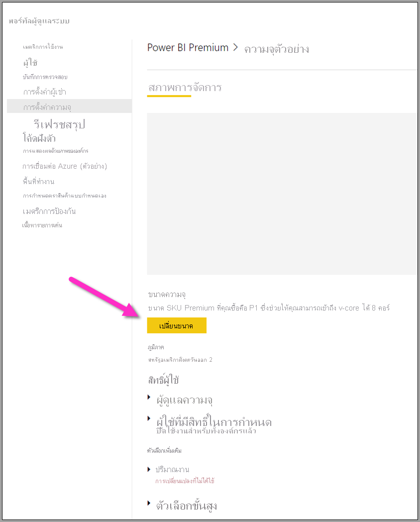Click the ขนาดความจุ heading
Image resolution: width=420 pixels, height=522 pixels.
click(x=167, y=294)
